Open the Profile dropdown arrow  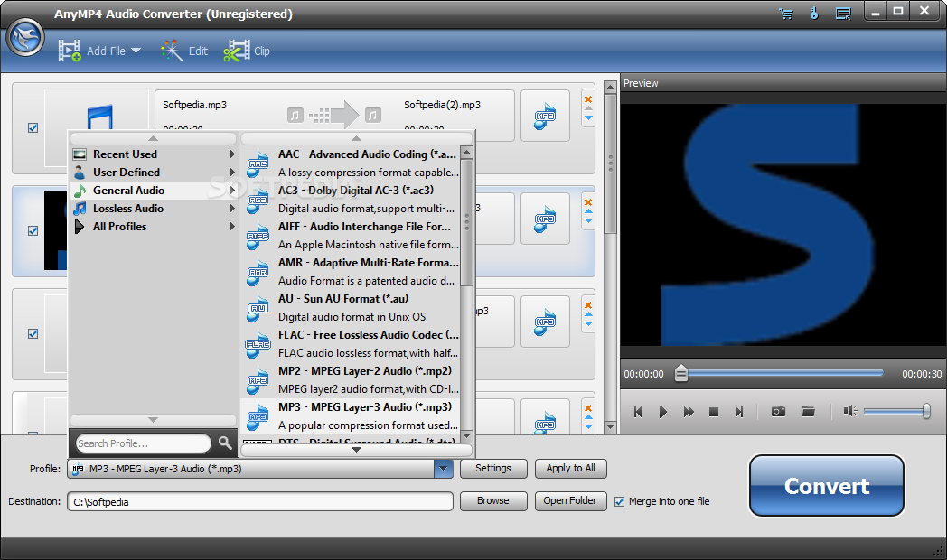pyautogui.click(x=444, y=469)
